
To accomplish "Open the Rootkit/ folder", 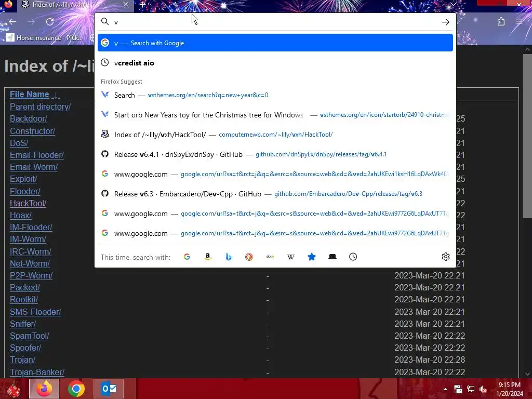I will [x=24, y=300].
